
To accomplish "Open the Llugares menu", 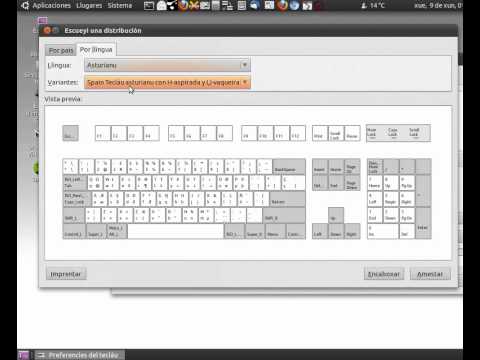I will pyautogui.click(x=89, y=6).
